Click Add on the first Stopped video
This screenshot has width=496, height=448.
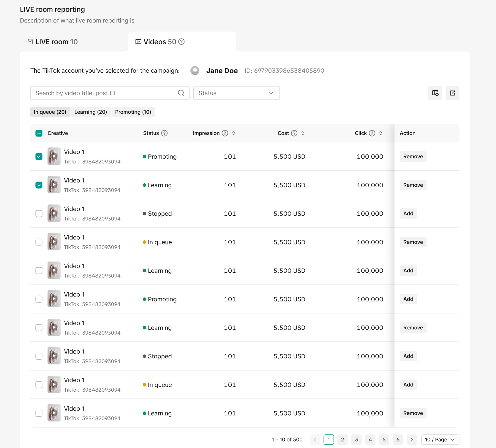click(408, 214)
